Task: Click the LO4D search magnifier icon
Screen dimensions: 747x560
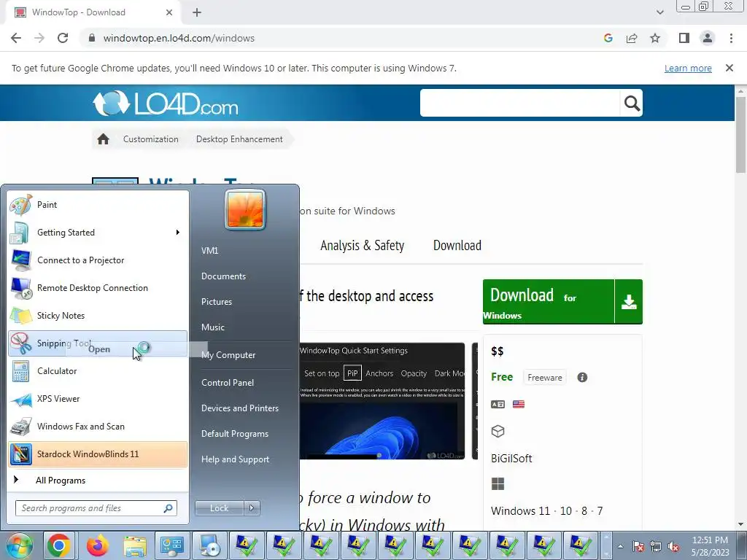Action: [x=632, y=103]
